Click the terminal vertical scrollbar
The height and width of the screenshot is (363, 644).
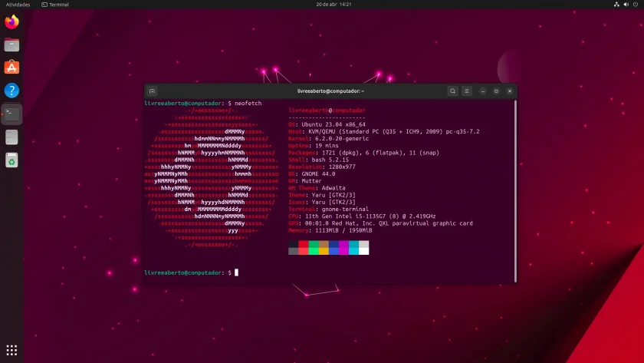point(515,191)
